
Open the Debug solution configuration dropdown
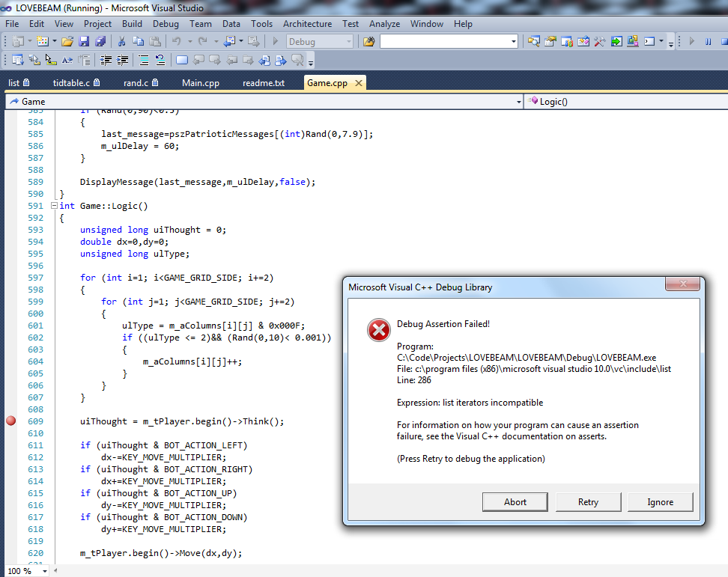[348, 42]
